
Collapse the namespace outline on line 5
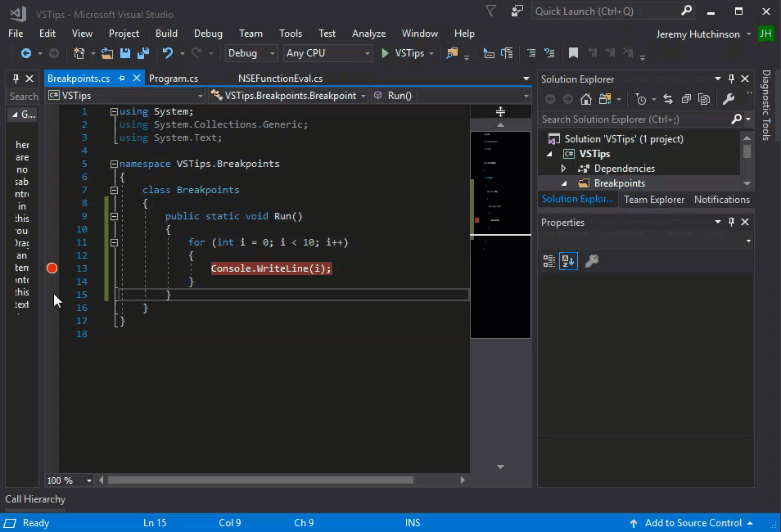(x=114, y=164)
